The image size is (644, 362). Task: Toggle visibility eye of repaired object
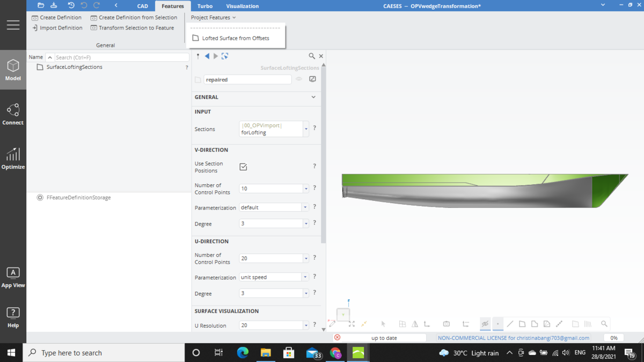pos(299,79)
